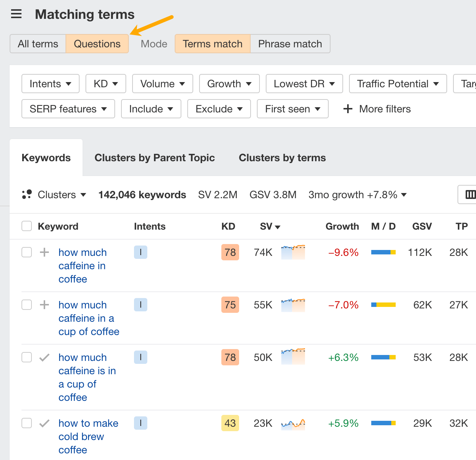476x460 pixels.
Task: Click the KD badge showing 43
Action: [x=230, y=423]
